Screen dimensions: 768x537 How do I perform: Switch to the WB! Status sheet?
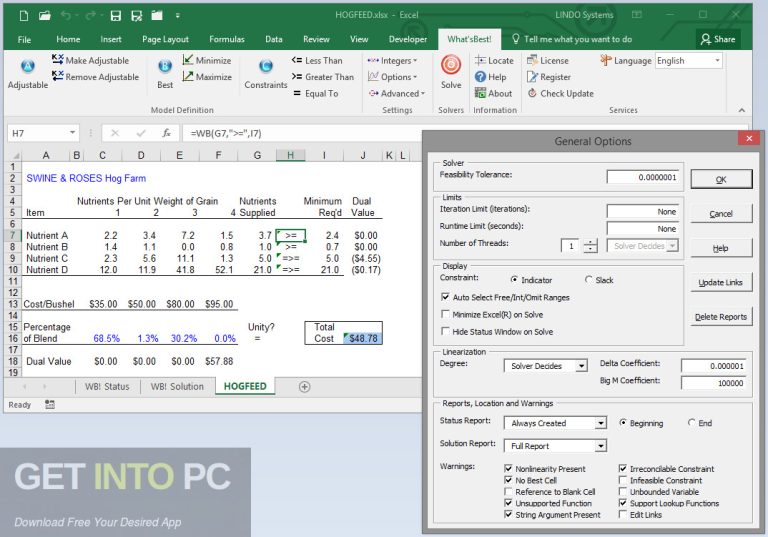click(107, 387)
